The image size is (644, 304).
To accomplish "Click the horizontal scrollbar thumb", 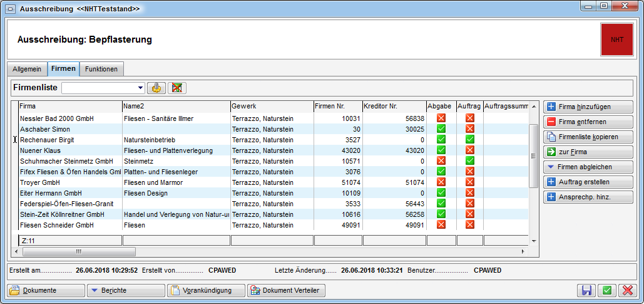I will (78, 251).
